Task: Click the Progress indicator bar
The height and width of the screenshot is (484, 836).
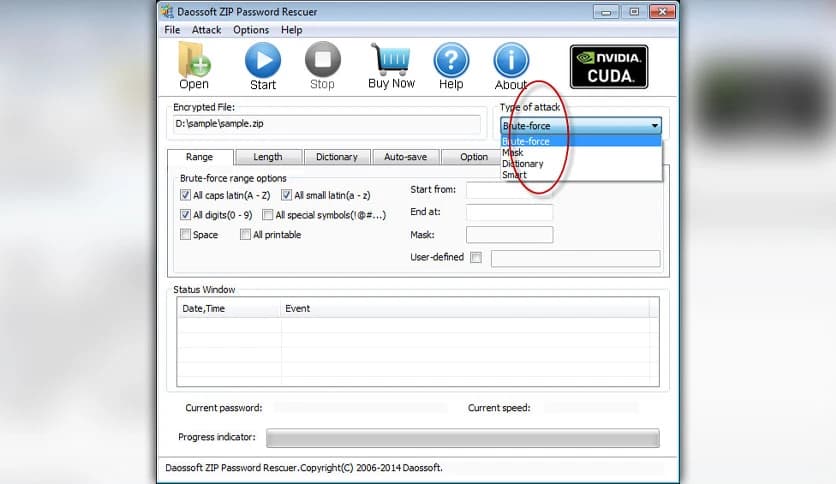Action: click(463, 438)
